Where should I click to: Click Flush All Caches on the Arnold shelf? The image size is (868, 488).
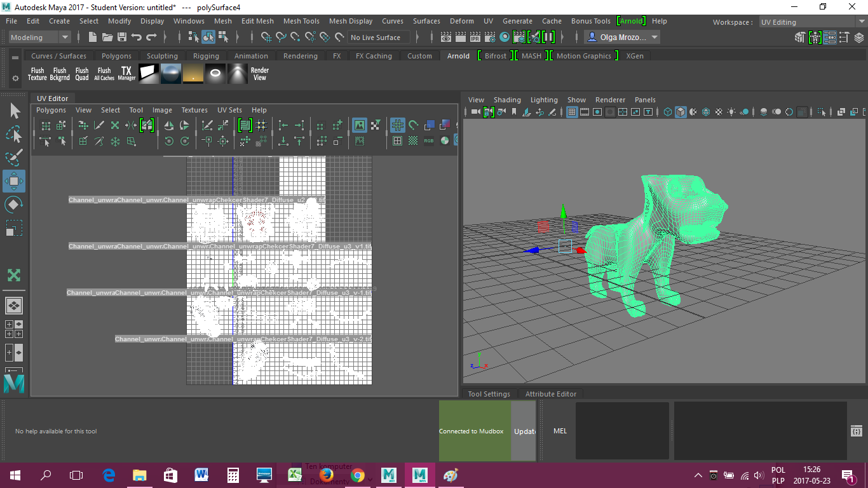point(104,73)
